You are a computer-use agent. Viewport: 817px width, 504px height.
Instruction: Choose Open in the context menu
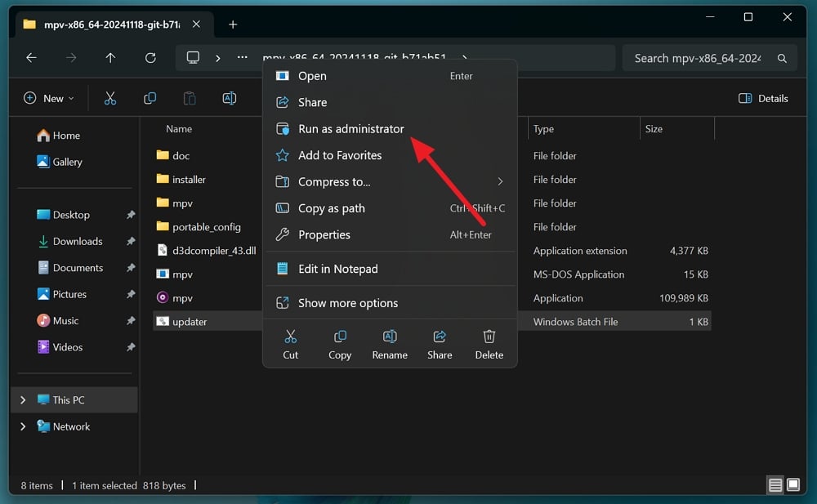pos(390,76)
